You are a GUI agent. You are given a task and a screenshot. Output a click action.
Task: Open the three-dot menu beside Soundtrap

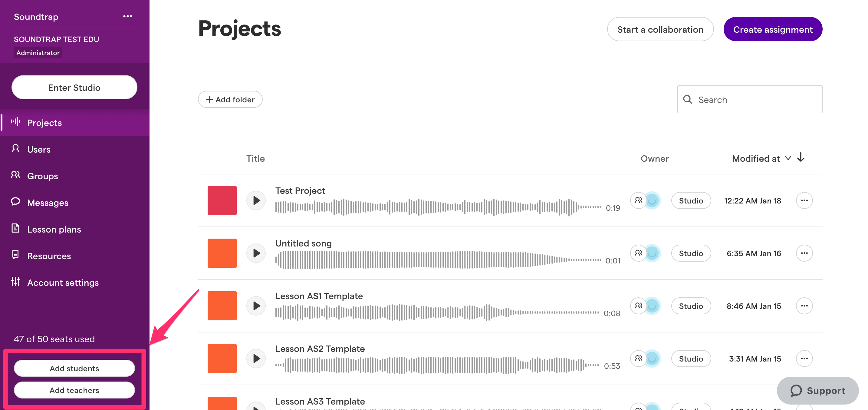pos(127,16)
